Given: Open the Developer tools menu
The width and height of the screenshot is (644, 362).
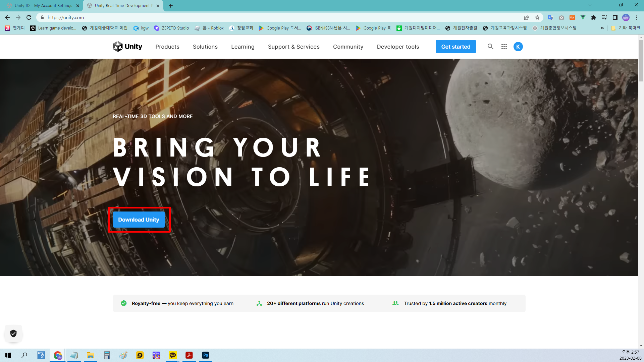Looking at the screenshot, I should point(398,47).
